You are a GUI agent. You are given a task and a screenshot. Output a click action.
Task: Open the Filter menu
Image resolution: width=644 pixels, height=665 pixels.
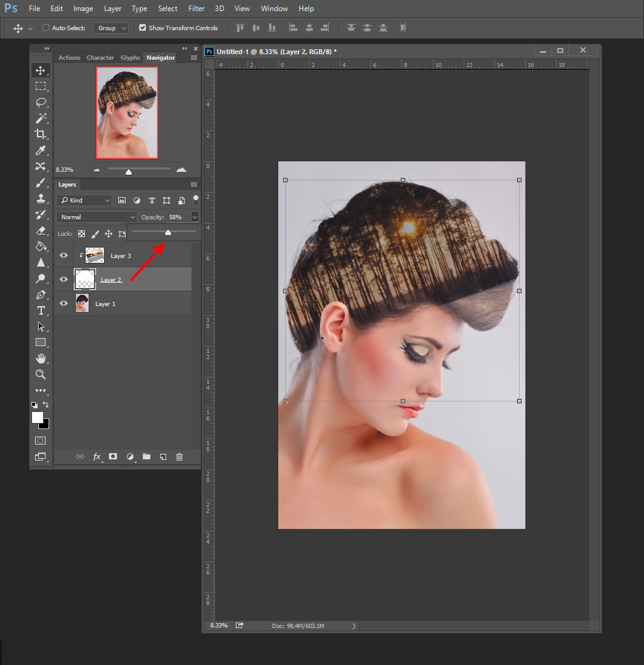point(196,9)
